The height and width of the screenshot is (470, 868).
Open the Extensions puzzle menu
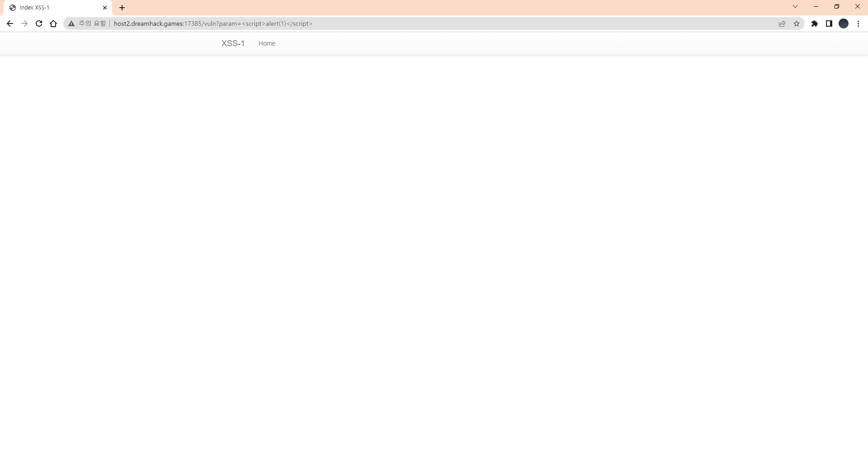815,23
